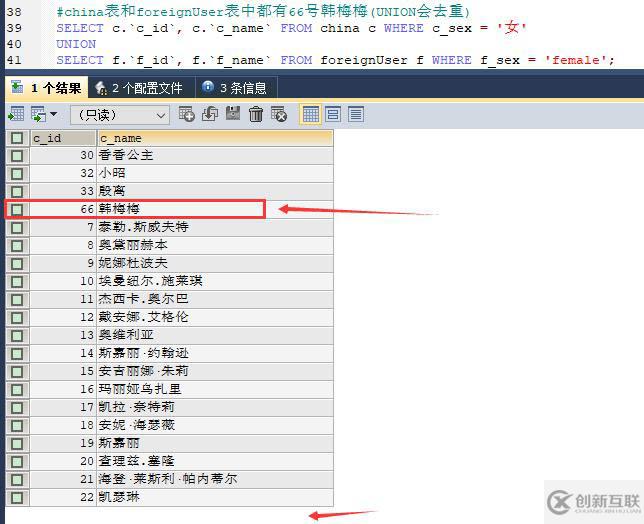
Task: Check the row checkbox for 殷离
Action: coord(17,192)
